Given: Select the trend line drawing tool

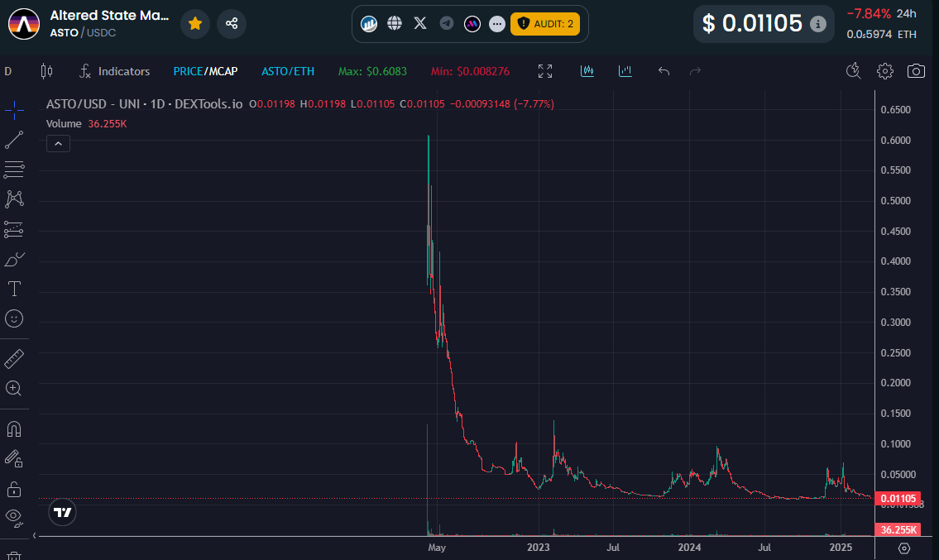Looking at the screenshot, I should click(x=14, y=140).
